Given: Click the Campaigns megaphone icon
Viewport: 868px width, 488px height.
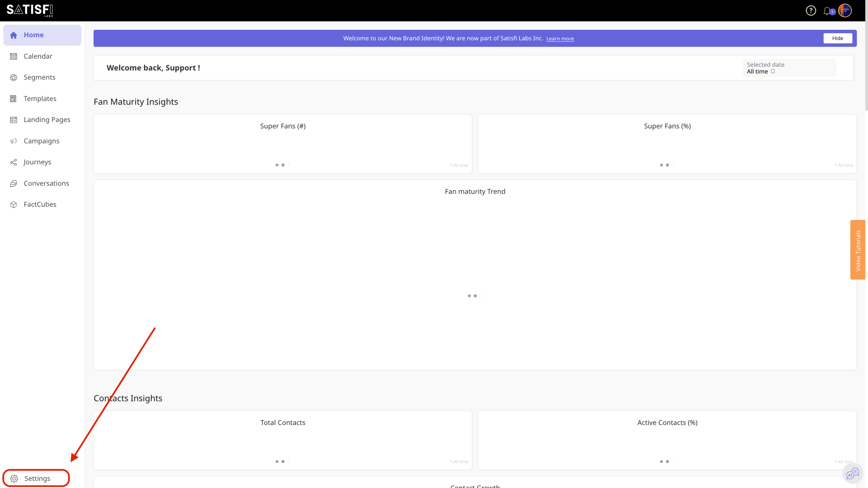Looking at the screenshot, I should pyautogui.click(x=14, y=141).
